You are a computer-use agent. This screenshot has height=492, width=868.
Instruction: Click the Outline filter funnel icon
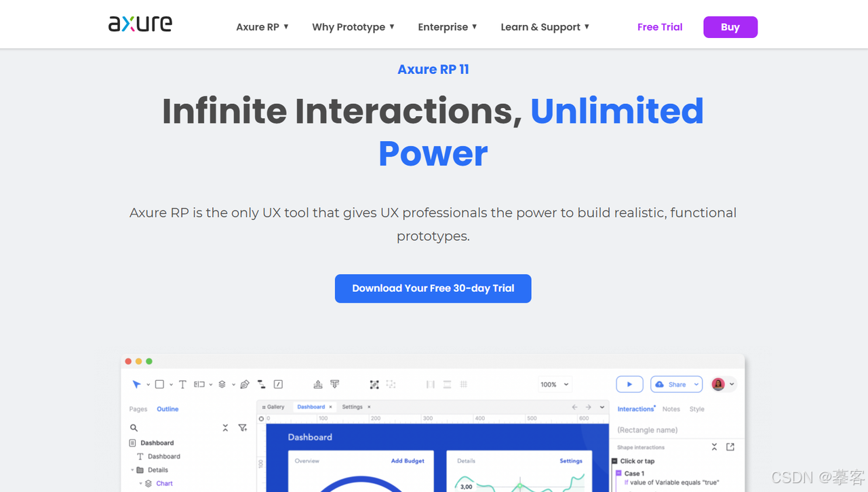click(243, 428)
